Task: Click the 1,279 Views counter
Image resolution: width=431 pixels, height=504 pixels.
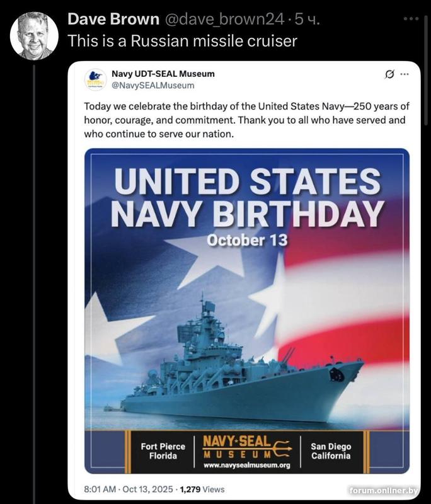Action: (x=202, y=489)
